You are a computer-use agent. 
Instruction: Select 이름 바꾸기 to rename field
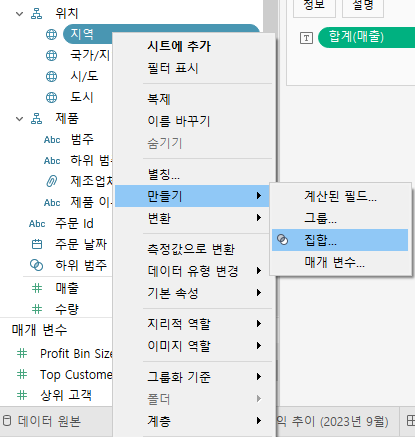pyautogui.click(x=179, y=121)
